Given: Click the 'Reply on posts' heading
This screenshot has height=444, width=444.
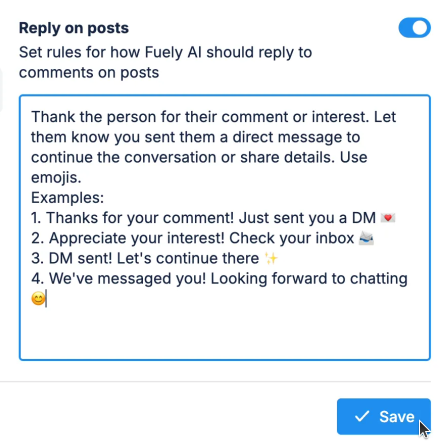Looking at the screenshot, I should 74,28.
